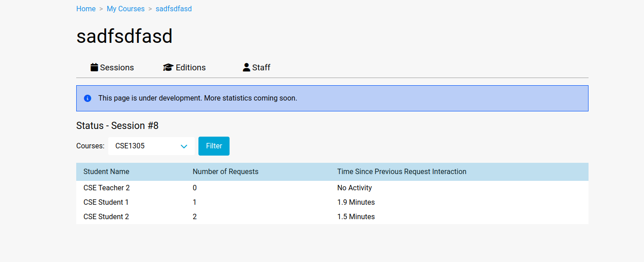Switch to the Editions tab

[184, 68]
